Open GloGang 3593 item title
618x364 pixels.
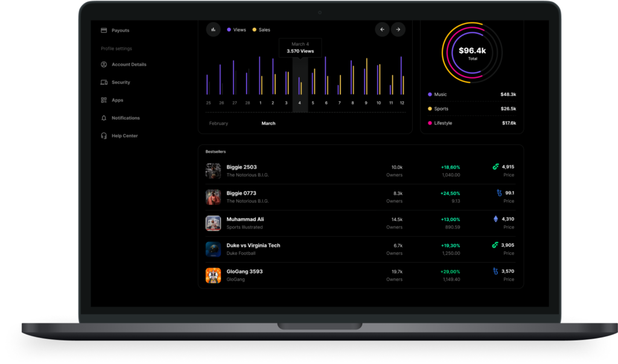[244, 271]
